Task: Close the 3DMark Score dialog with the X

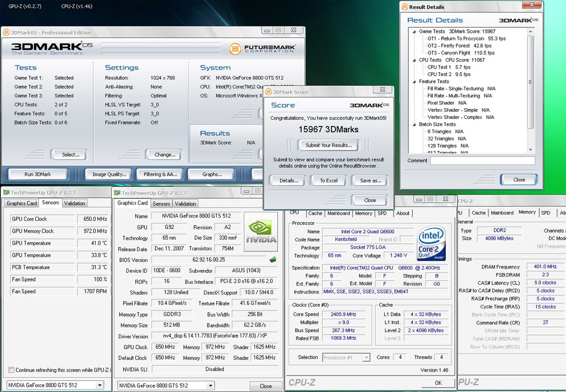Action: point(383,90)
